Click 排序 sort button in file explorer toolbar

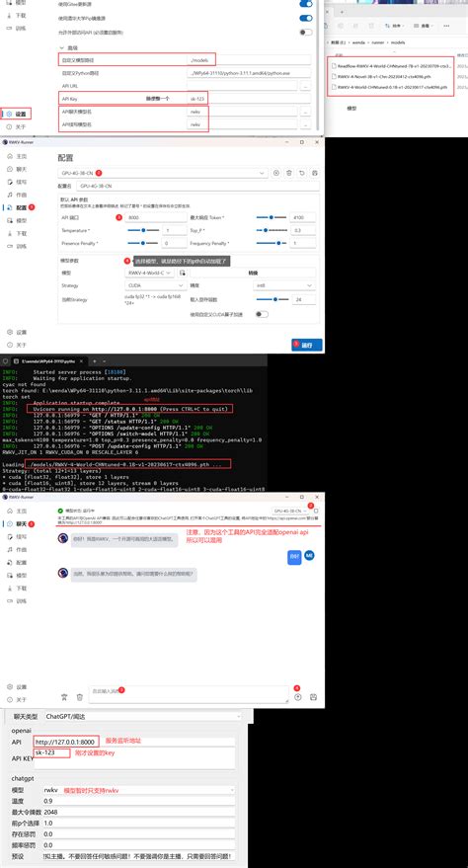[395, 26]
